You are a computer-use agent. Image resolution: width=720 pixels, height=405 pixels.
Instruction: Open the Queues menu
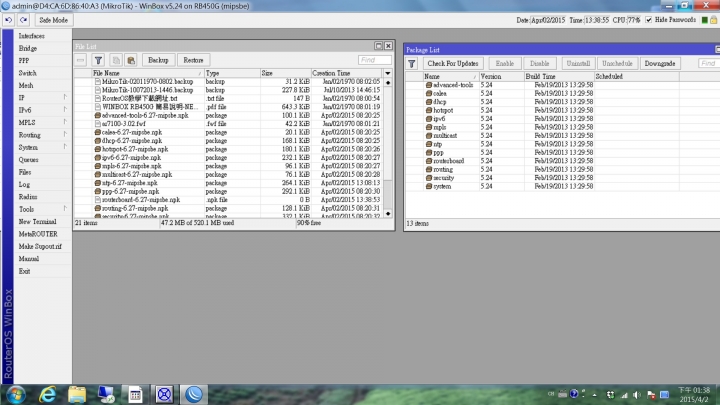coord(28,160)
